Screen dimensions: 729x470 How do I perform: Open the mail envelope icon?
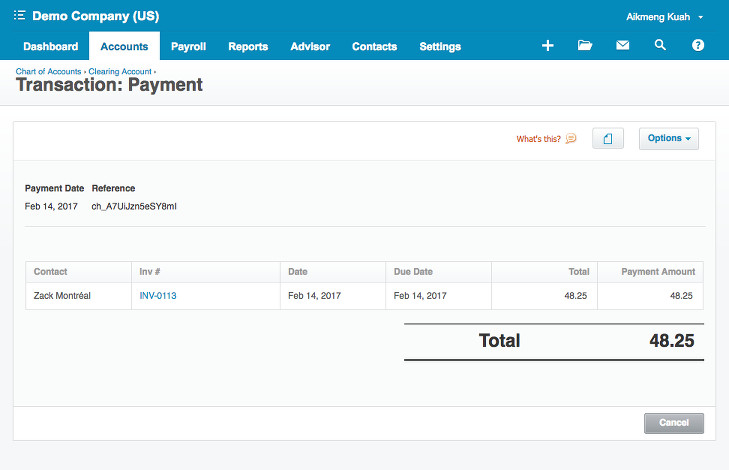(622, 46)
